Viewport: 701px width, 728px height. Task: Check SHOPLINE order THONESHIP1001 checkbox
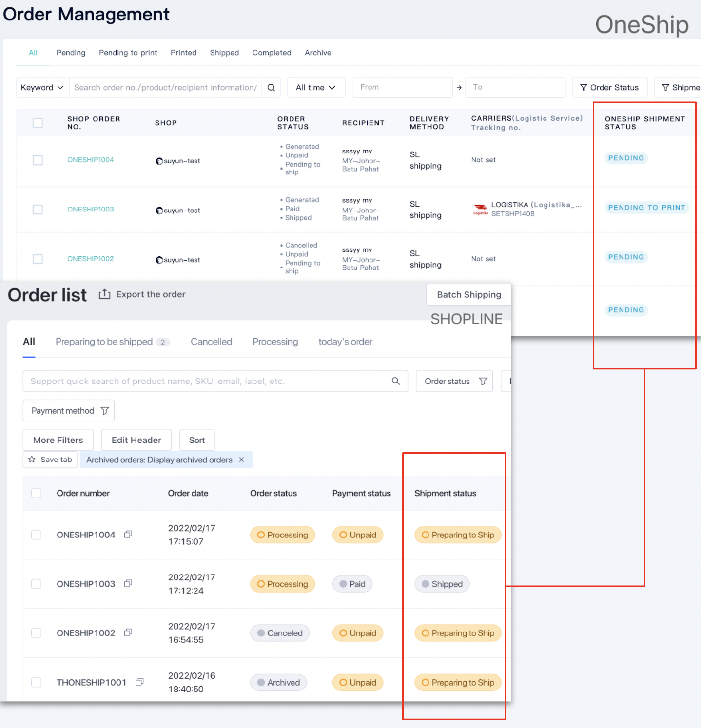coord(36,682)
